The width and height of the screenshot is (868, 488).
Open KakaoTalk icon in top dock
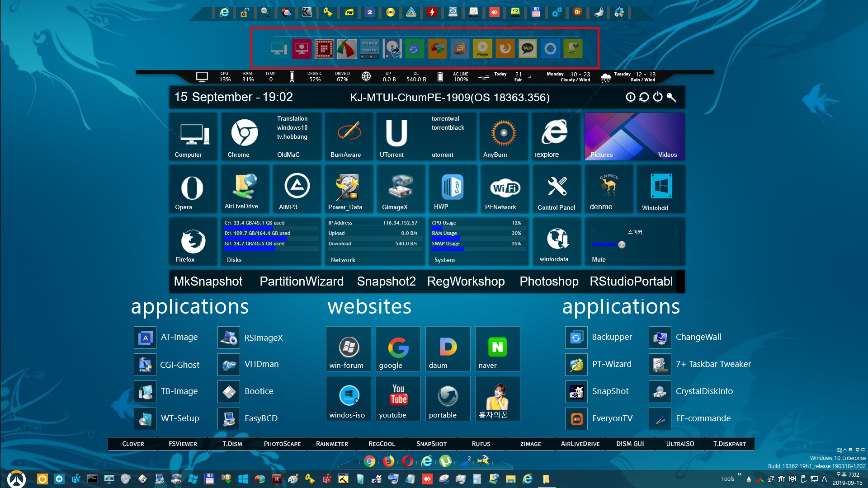click(x=528, y=48)
